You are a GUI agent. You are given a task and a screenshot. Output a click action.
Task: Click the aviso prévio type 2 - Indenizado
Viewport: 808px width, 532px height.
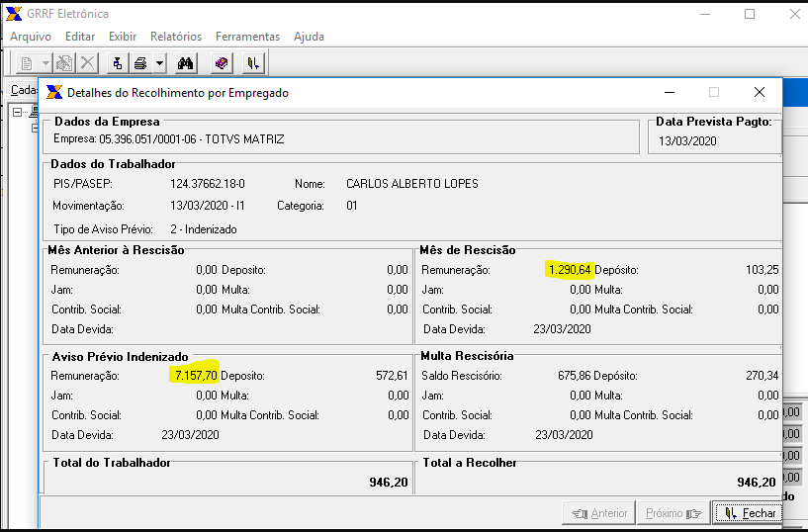(204, 229)
